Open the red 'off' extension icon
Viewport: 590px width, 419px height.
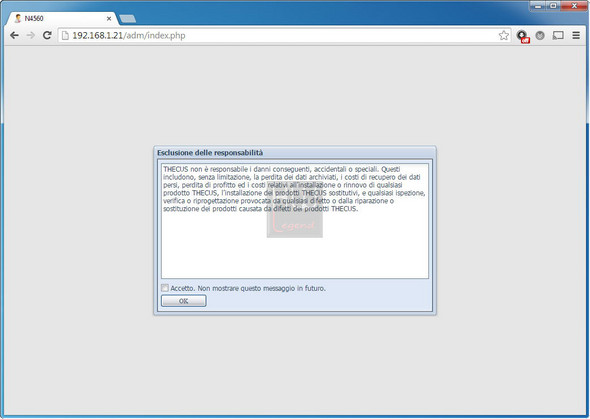[x=523, y=36]
